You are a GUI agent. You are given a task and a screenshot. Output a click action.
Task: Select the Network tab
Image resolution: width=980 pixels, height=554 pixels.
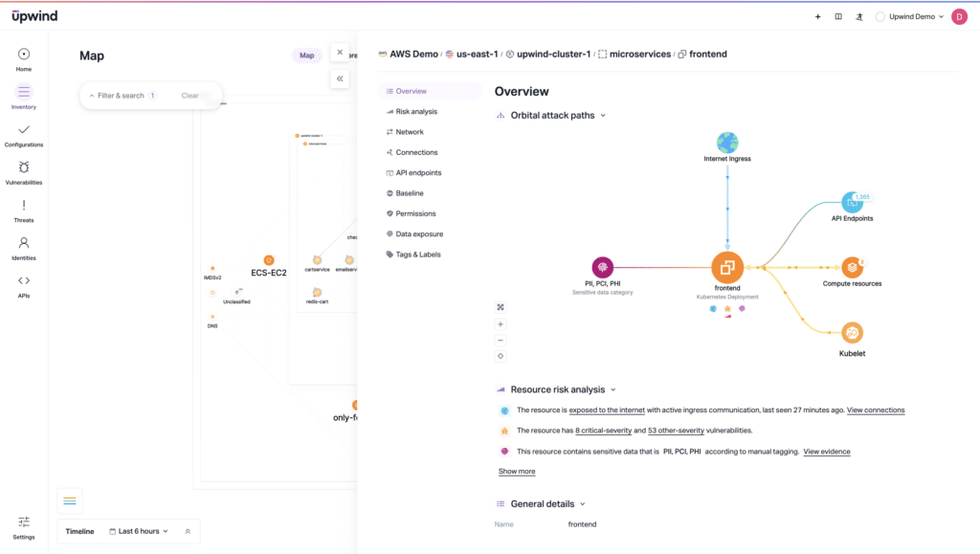tap(410, 132)
